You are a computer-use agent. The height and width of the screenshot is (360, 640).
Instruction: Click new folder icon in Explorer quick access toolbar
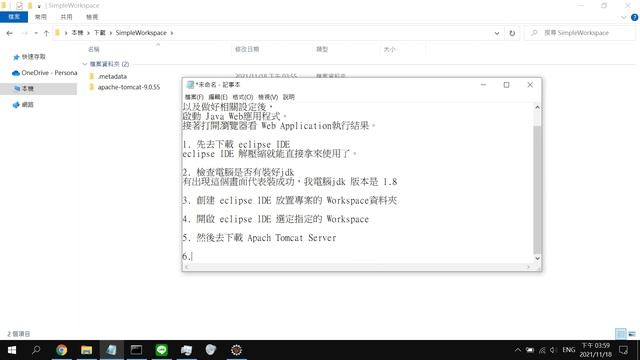(30, 5)
